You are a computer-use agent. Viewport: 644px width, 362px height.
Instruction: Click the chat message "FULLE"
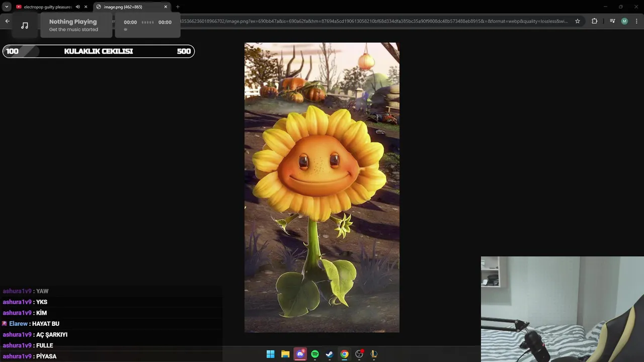point(45,345)
